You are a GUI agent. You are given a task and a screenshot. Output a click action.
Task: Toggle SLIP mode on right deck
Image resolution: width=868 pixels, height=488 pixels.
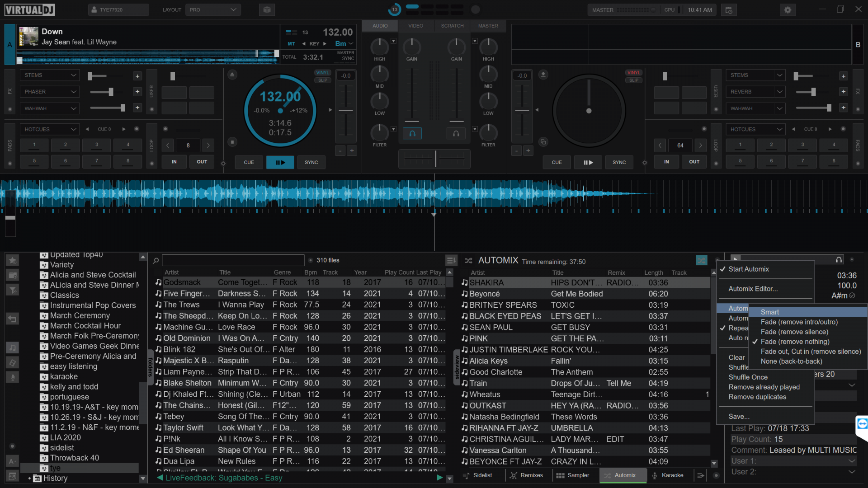pos(633,80)
